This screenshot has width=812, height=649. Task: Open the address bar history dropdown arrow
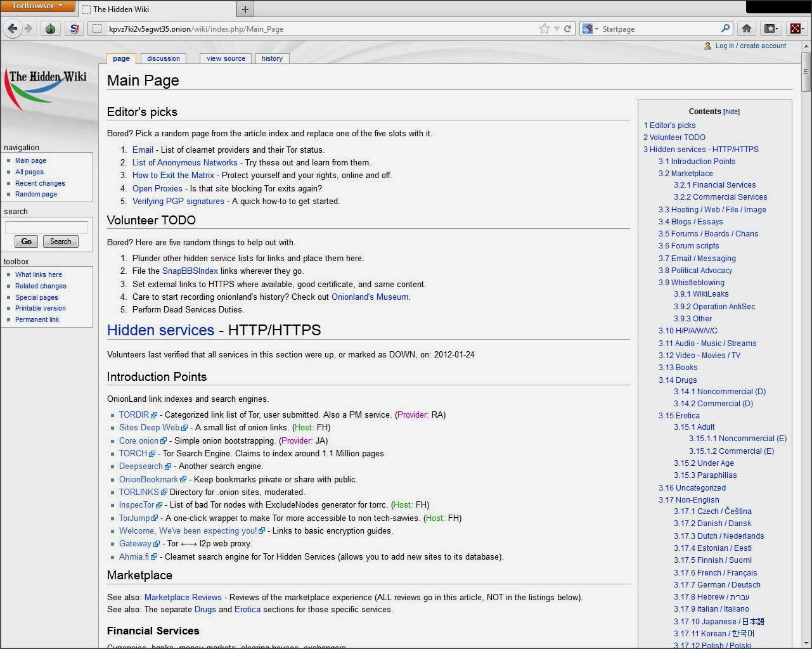click(x=557, y=29)
